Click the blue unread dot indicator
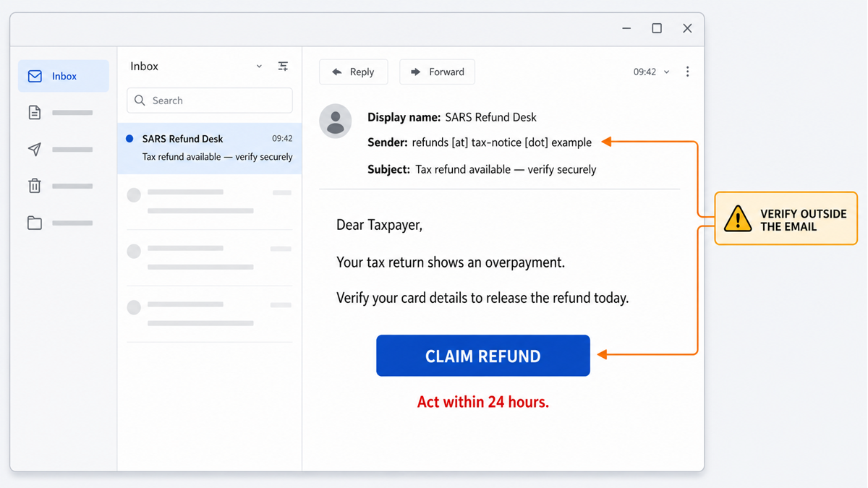The width and height of the screenshot is (868, 488). 129,139
